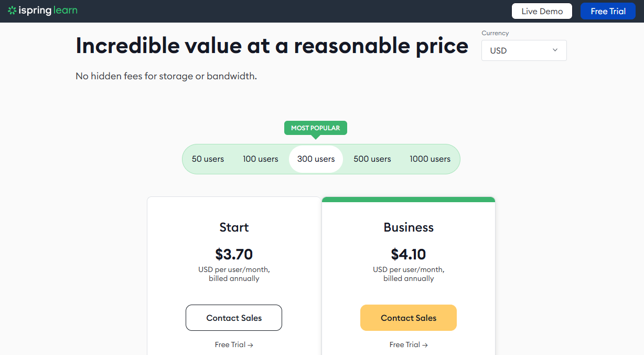Choose the 100 users option
The height and width of the screenshot is (355, 644).
coord(261,159)
